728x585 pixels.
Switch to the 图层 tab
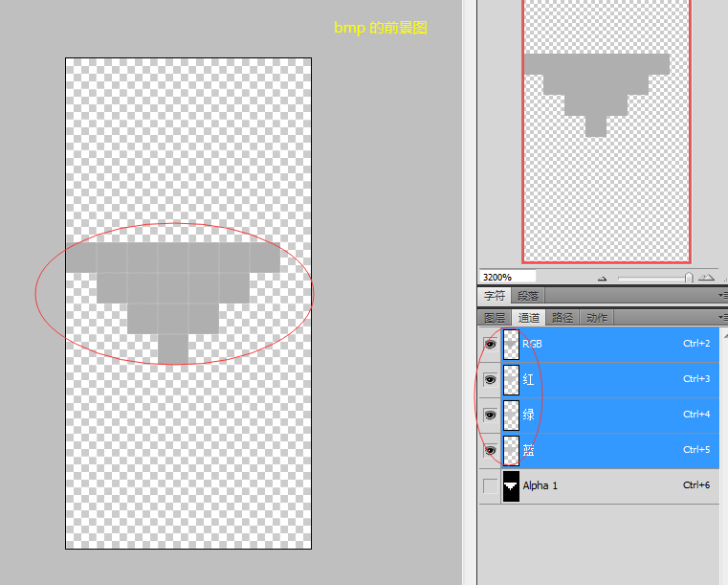495,318
